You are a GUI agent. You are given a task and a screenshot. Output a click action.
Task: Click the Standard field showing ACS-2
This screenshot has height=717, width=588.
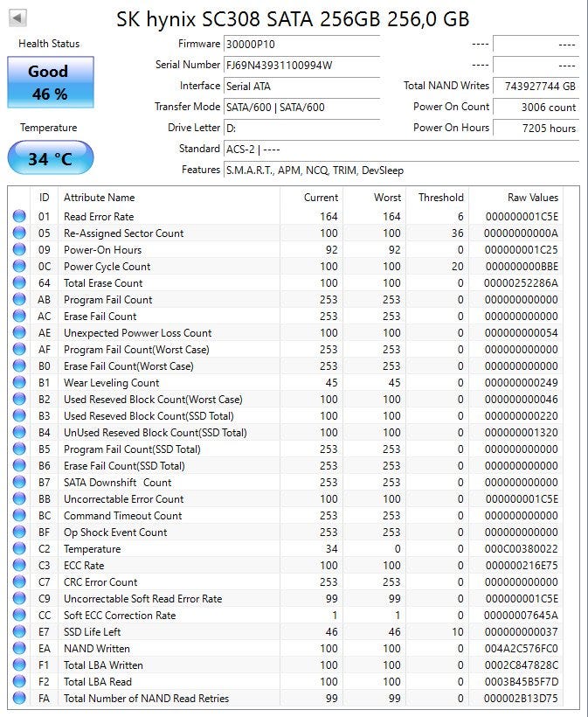coord(401,149)
